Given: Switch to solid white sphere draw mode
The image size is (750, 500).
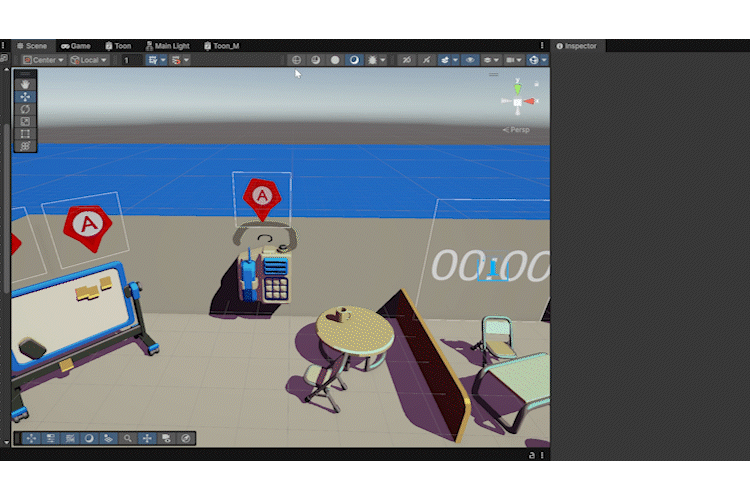Looking at the screenshot, I should pyautogui.click(x=335, y=60).
